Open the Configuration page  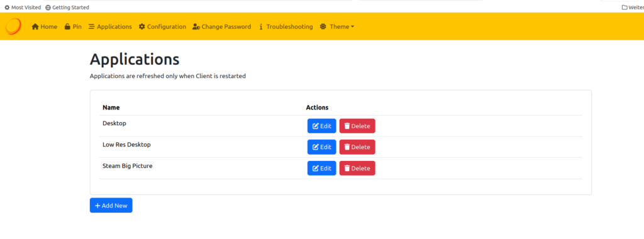[162, 26]
